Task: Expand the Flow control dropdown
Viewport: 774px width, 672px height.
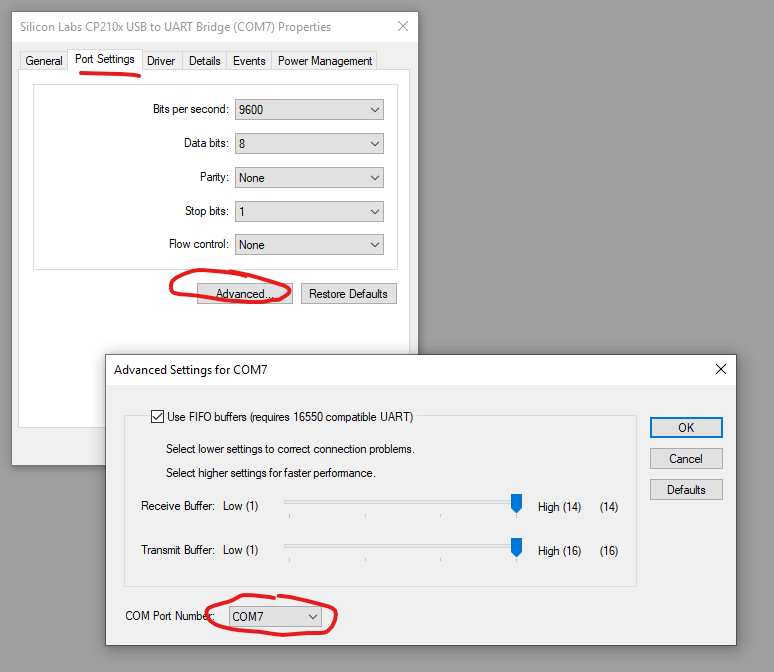Action: pyautogui.click(x=309, y=245)
